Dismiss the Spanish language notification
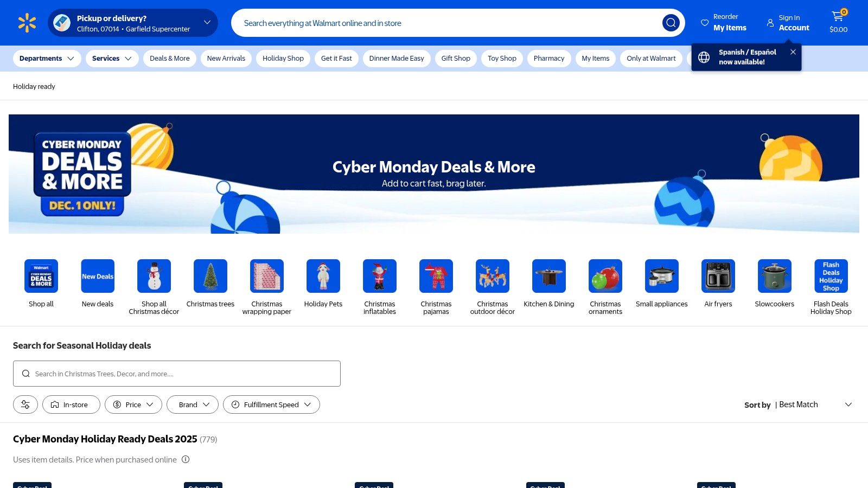 (793, 52)
